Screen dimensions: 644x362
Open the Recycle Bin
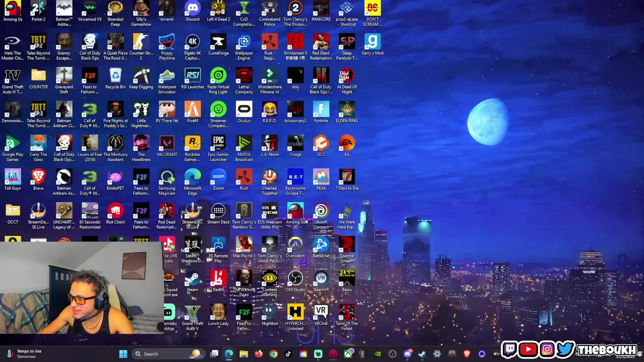tap(115, 79)
